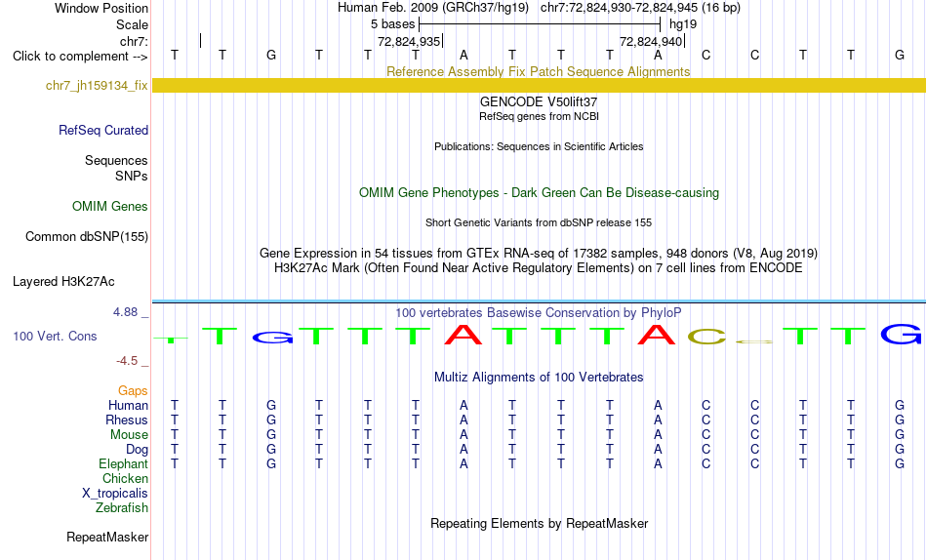Click the 72,824,940 position marker
Screen dimensions: 927x560
point(652,41)
